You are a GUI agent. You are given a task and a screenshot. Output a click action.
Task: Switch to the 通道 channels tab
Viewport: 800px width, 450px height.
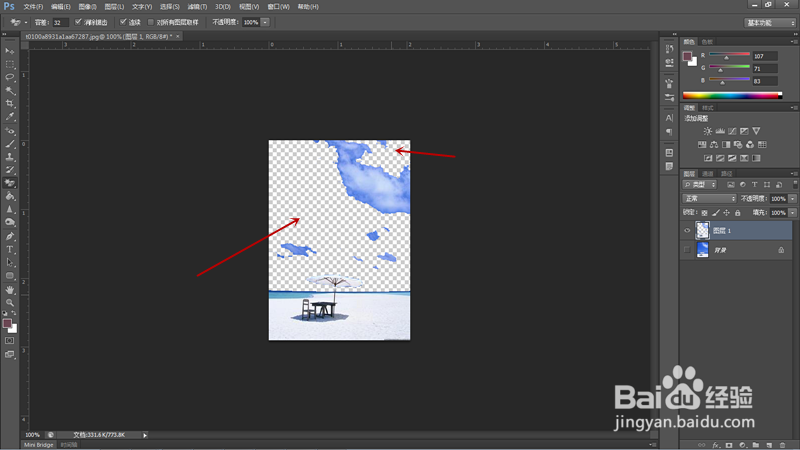coord(707,173)
